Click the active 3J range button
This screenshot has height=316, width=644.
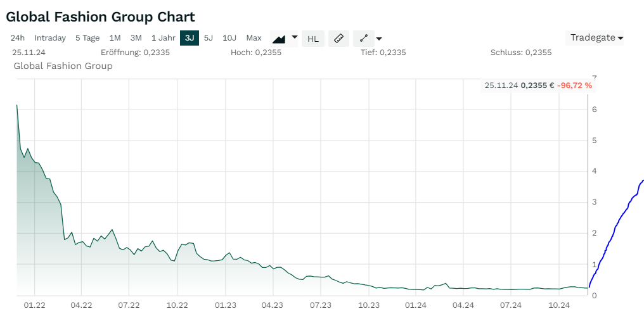[x=189, y=38]
